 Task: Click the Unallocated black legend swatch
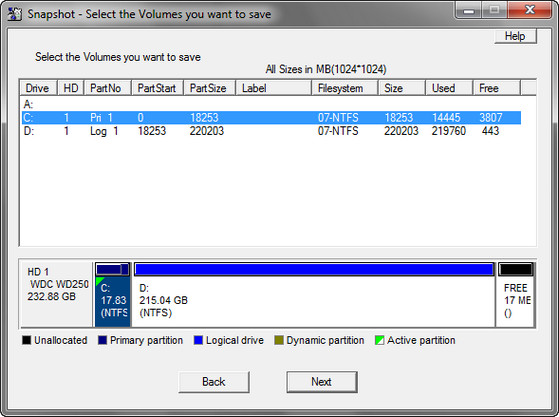coord(27,340)
